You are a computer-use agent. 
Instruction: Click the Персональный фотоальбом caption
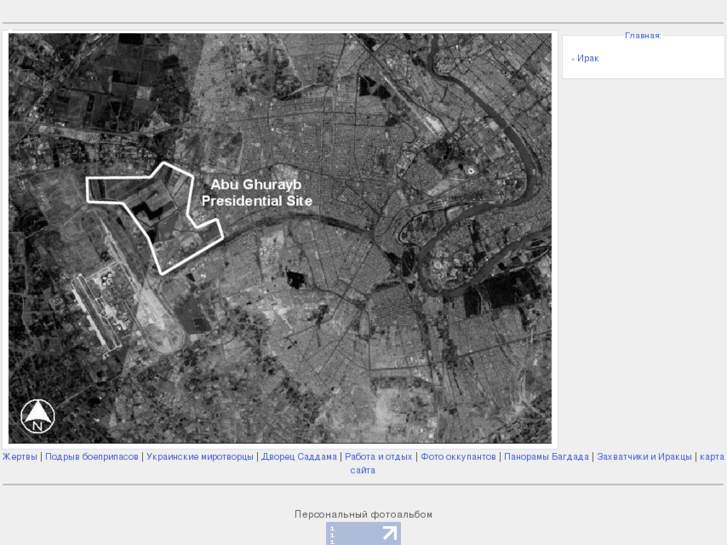coord(363,514)
